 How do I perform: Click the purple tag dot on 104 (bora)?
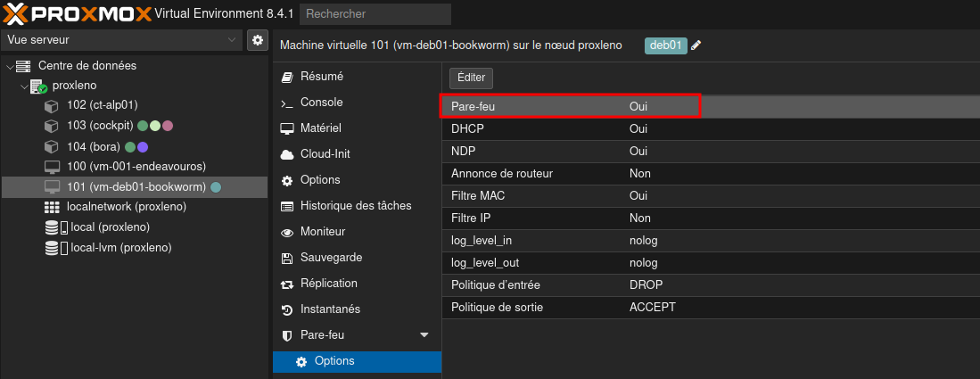tap(143, 147)
